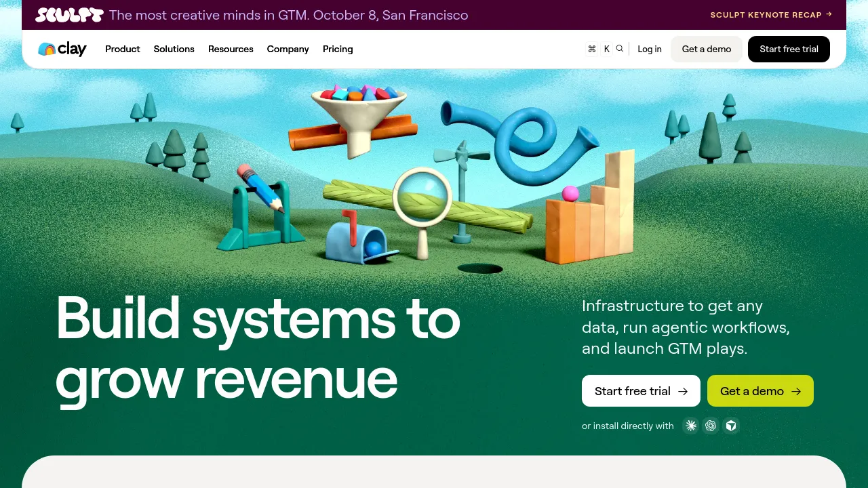This screenshot has height=488, width=868.
Task: Open search via the magnifier icon
Action: pyautogui.click(x=620, y=49)
